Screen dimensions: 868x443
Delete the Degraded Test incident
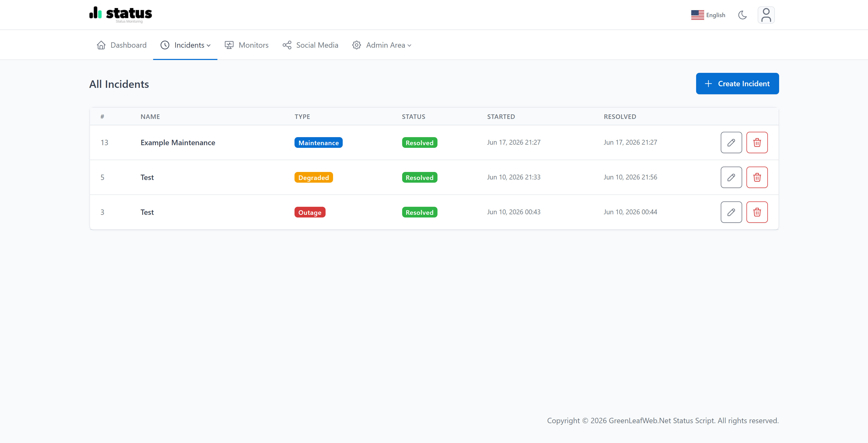757,177
